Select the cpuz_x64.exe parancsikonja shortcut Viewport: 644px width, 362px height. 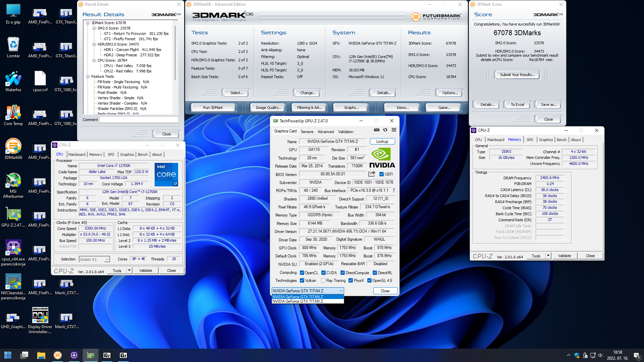13,253
